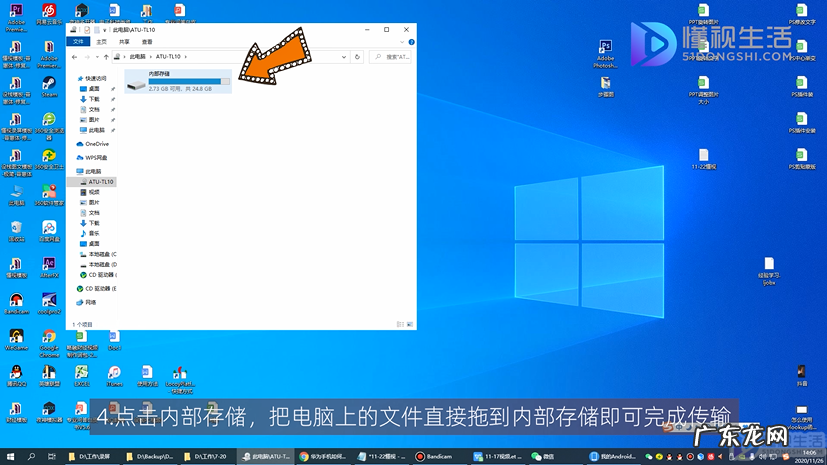Screen dimensions: 827x465
Task: Open the 内部存储 drive in Explorer
Action: (x=178, y=81)
